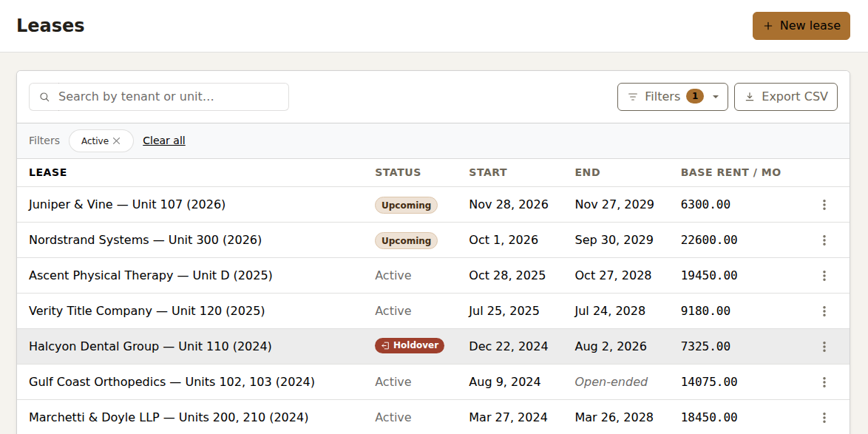868x434 pixels.
Task: Open Marchetti & Doyle LLP — Units 200, 210
Action: pyautogui.click(x=169, y=418)
